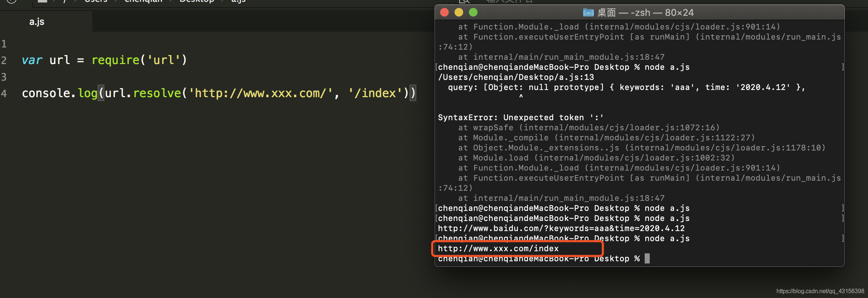Click the 'at Module._compile' stack trace line
The height and width of the screenshot is (298, 868).
click(x=607, y=138)
